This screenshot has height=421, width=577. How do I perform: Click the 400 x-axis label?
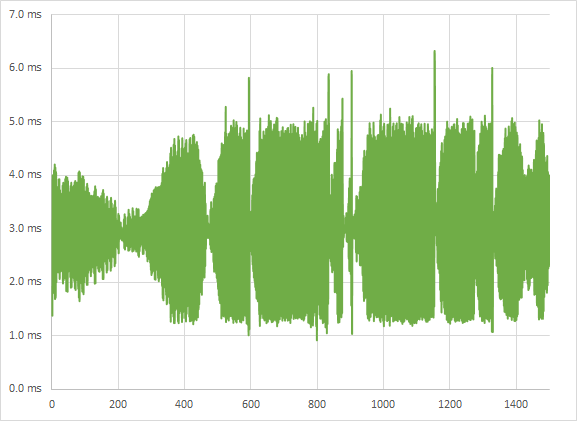pyautogui.click(x=184, y=404)
